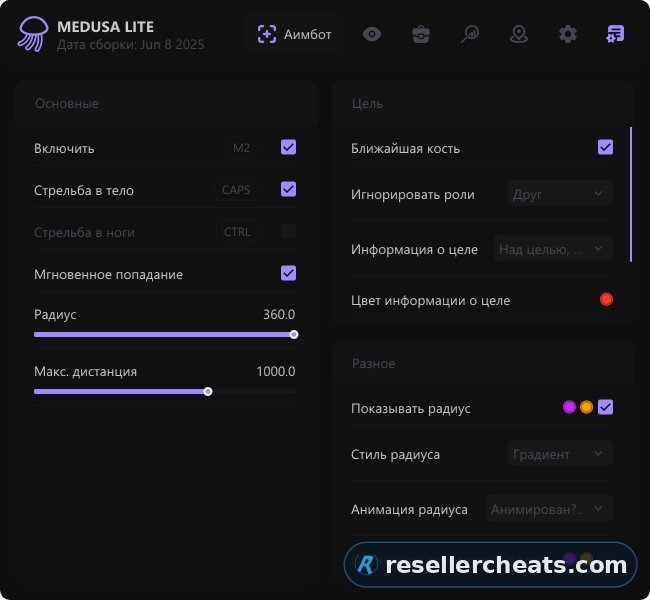Screen dimensions: 650x600
Task: Click the CAPS keybind button
Action: [236, 189]
